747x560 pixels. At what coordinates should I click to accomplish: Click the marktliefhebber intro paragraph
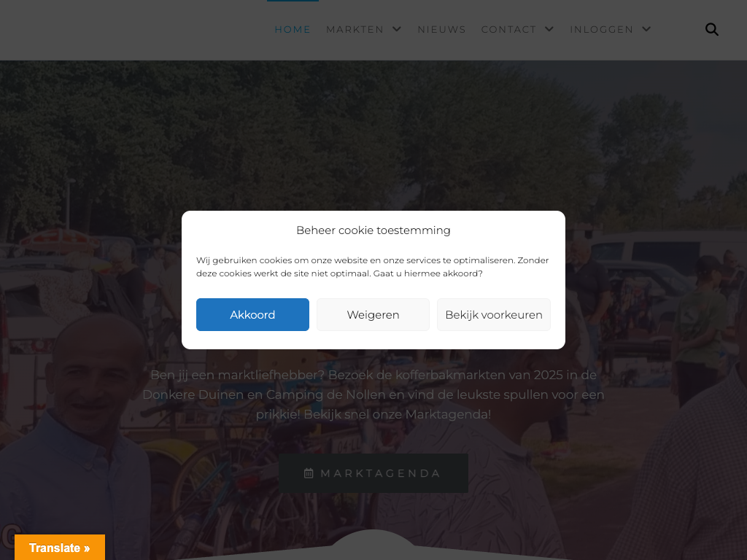[373, 394]
